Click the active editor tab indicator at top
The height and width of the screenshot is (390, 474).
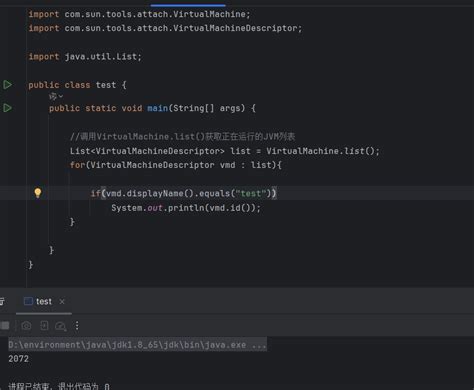coord(188,5)
